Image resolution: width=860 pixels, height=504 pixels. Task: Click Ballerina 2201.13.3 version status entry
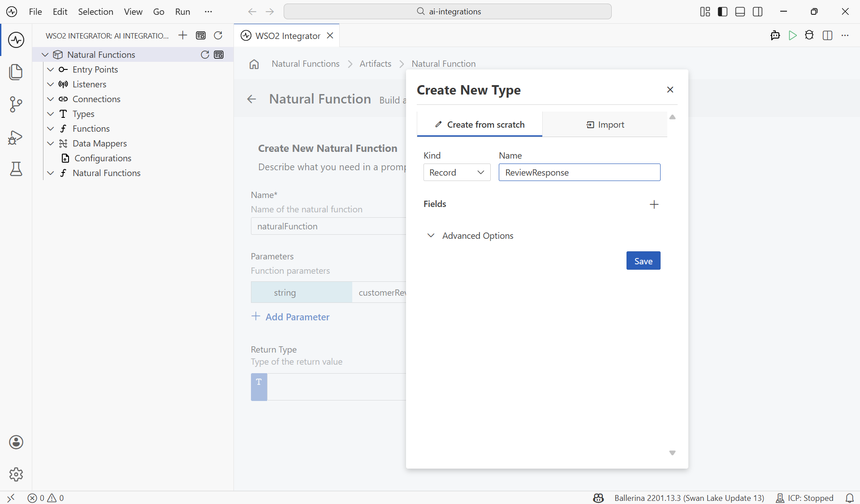[689, 498]
